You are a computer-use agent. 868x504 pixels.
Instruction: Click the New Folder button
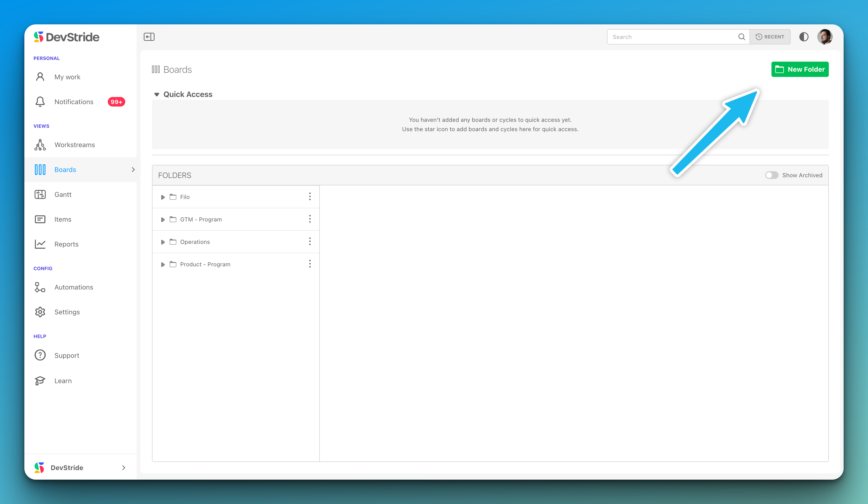click(799, 69)
